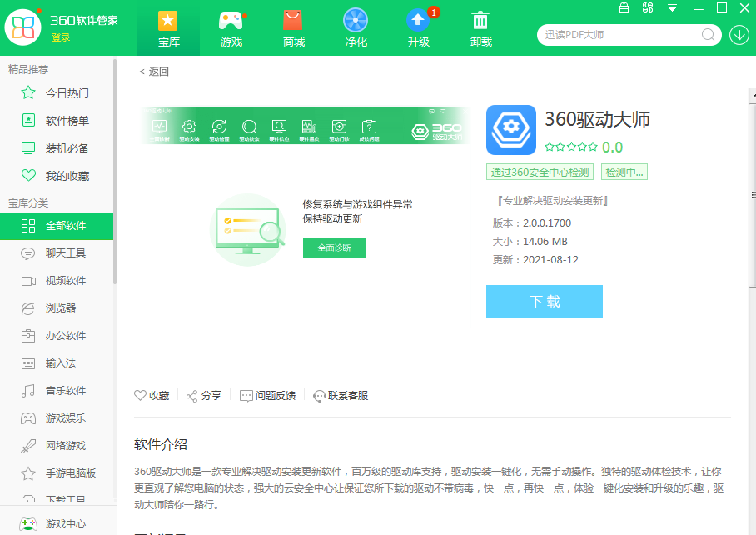Open 升级 upgrade icon with badge
This screenshot has height=535, width=756.
coord(418,22)
